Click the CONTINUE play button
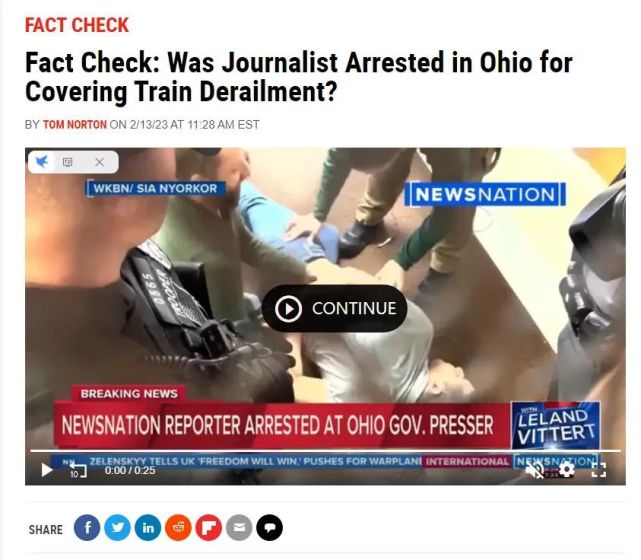 coord(334,308)
